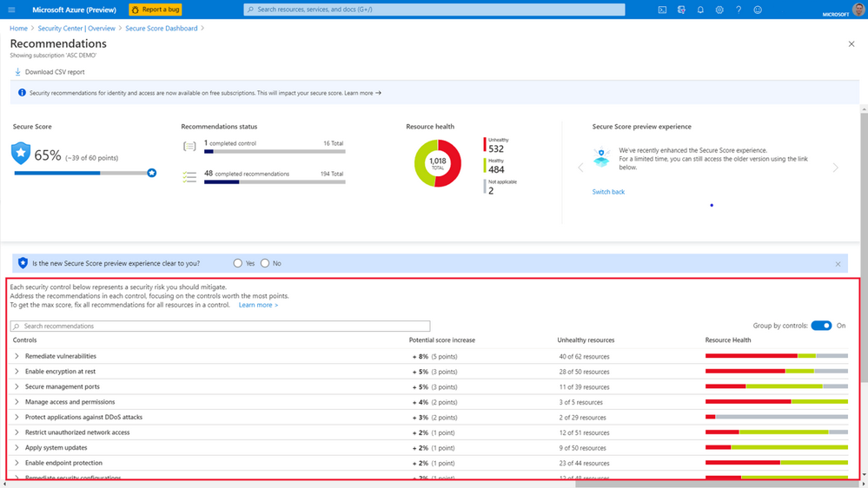Expand Protect applications against DDoS attacks

click(x=17, y=417)
